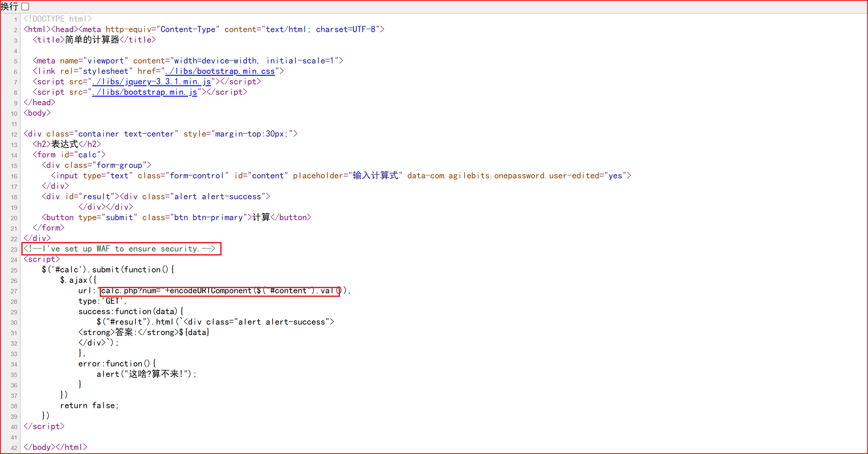Click the div class="container text-center" line

point(161,134)
